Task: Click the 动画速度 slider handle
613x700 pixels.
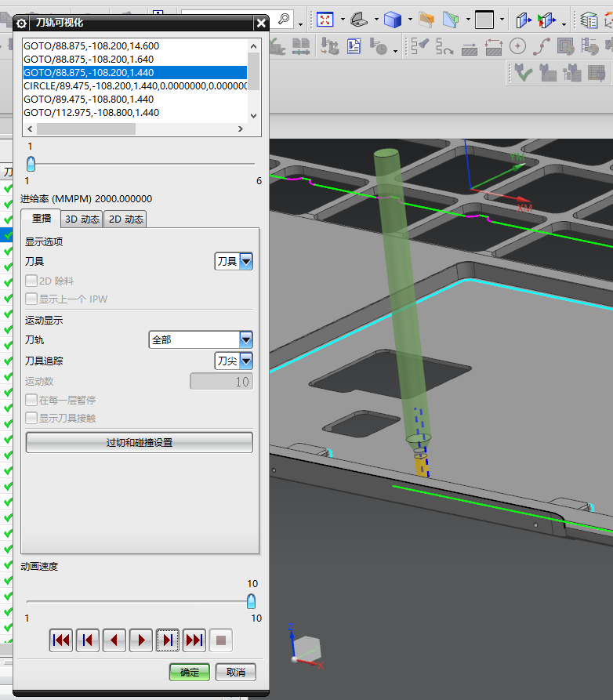Action: 251,601
